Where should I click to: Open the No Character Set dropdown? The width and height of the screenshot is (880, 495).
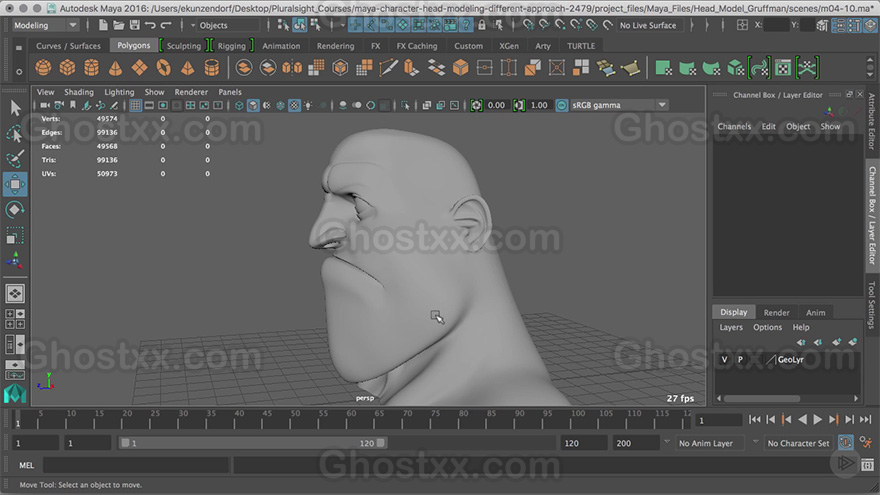point(798,443)
